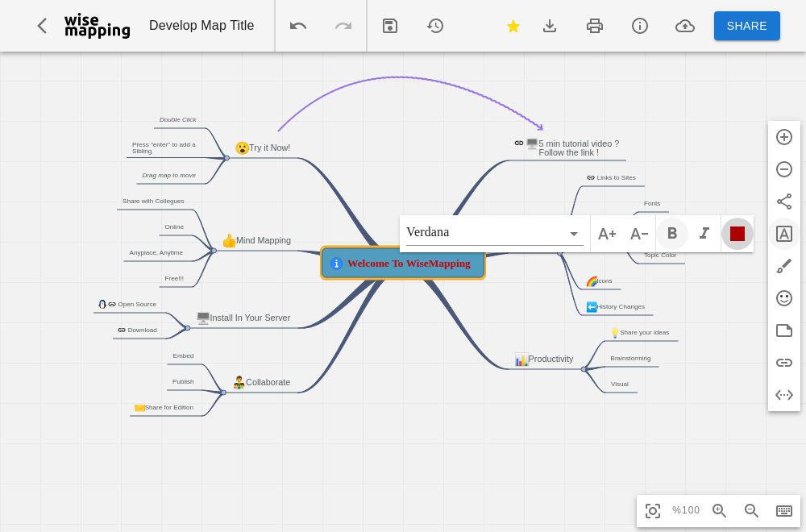
Task: Select the Publish subtopic
Action: (x=183, y=382)
